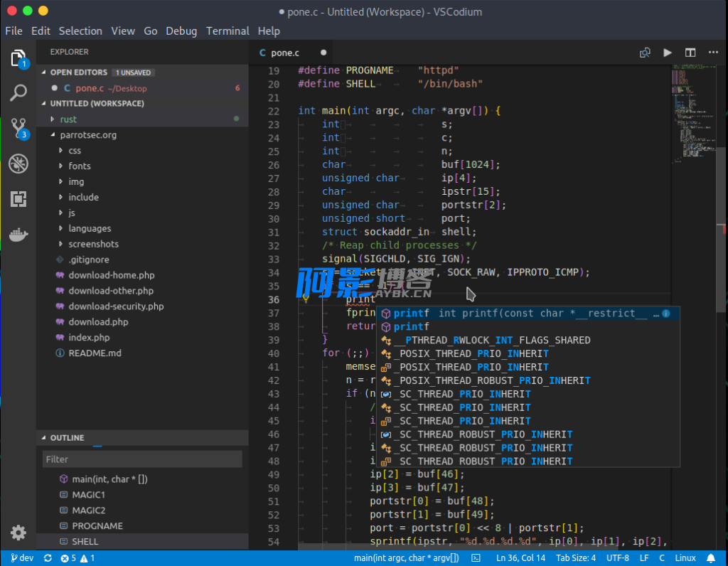
Task: Click the Run code play icon
Action: pos(667,53)
